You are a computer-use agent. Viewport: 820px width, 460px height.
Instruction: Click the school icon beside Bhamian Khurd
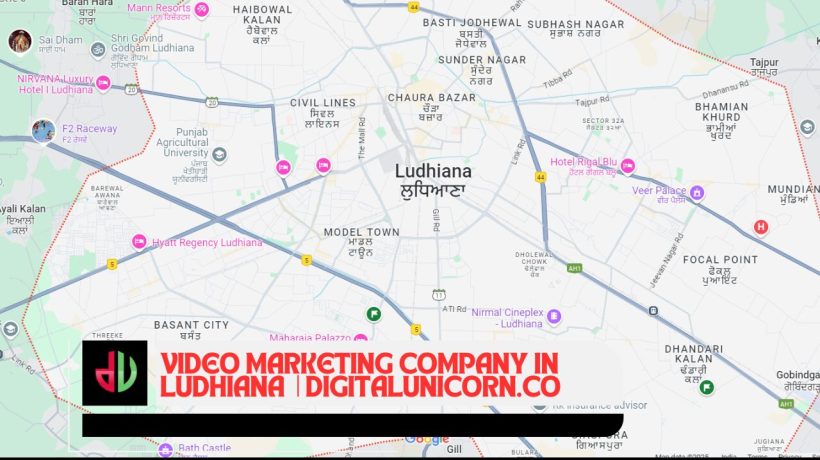point(807,128)
